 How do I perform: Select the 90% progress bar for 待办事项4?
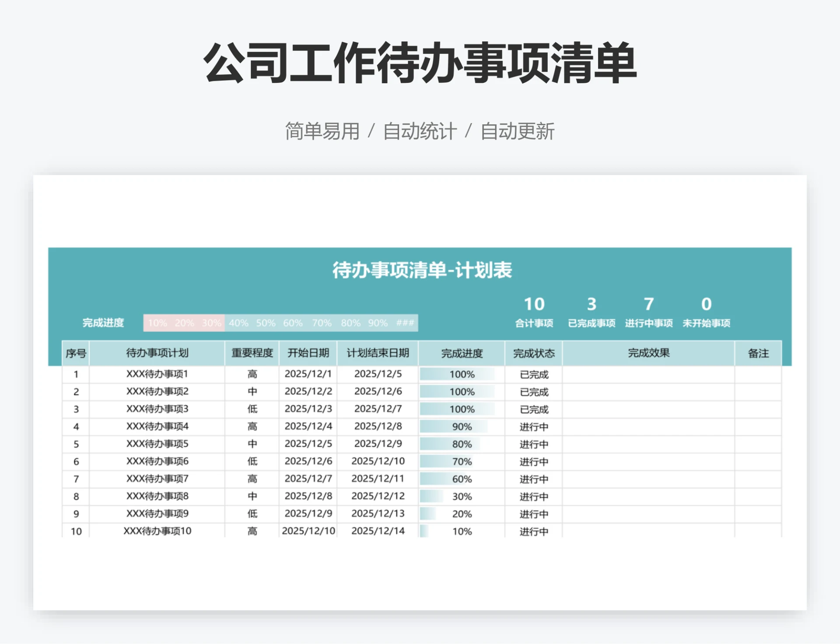pyautogui.click(x=457, y=427)
